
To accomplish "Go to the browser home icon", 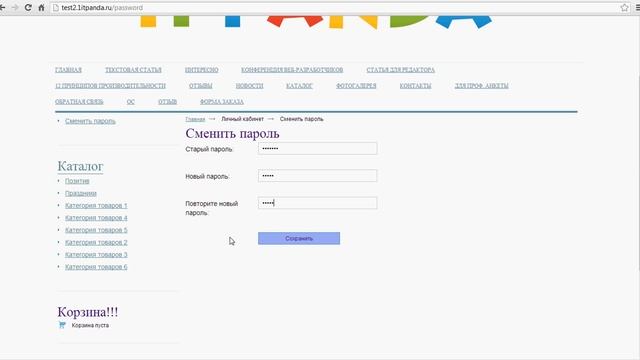I will (x=41, y=7).
